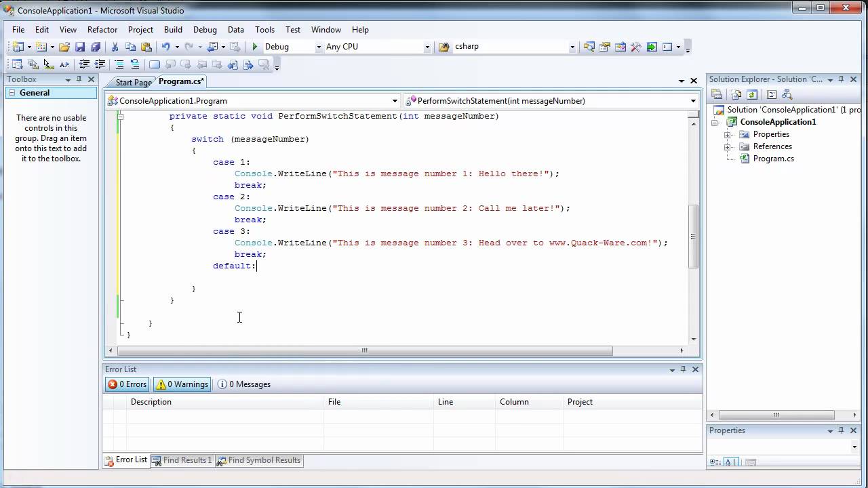This screenshot has width=868, height=488.
Task: Start debugging with the green play icon
Action: click(255, 47)
